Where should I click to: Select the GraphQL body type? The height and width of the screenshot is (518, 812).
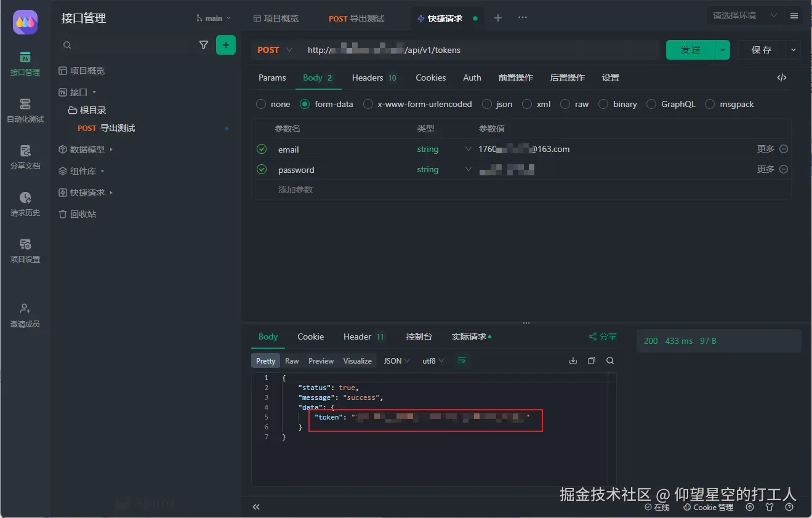coord(671,104)
